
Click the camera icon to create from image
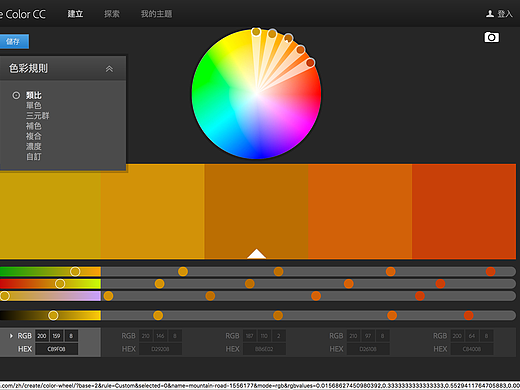coord(492,37)
